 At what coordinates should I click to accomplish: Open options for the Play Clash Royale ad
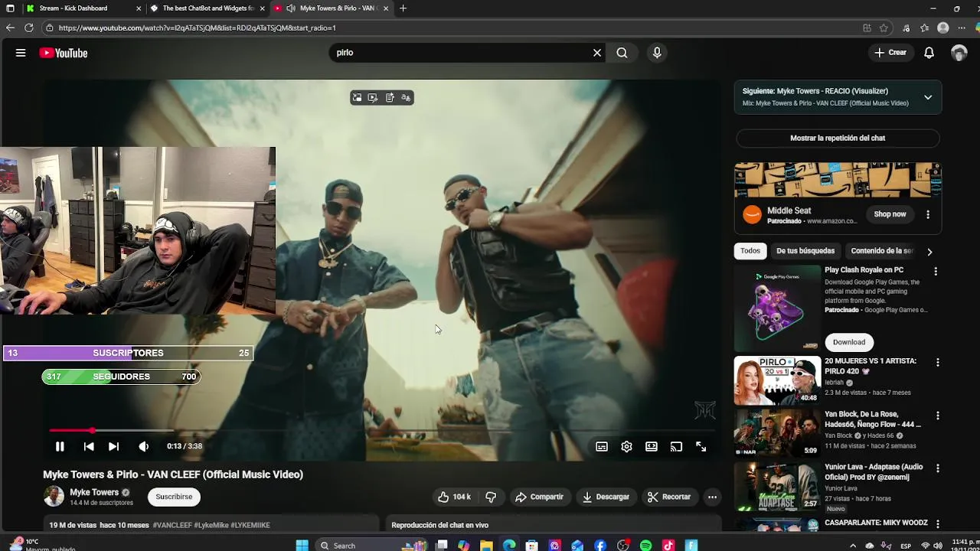tap(936, 271)
